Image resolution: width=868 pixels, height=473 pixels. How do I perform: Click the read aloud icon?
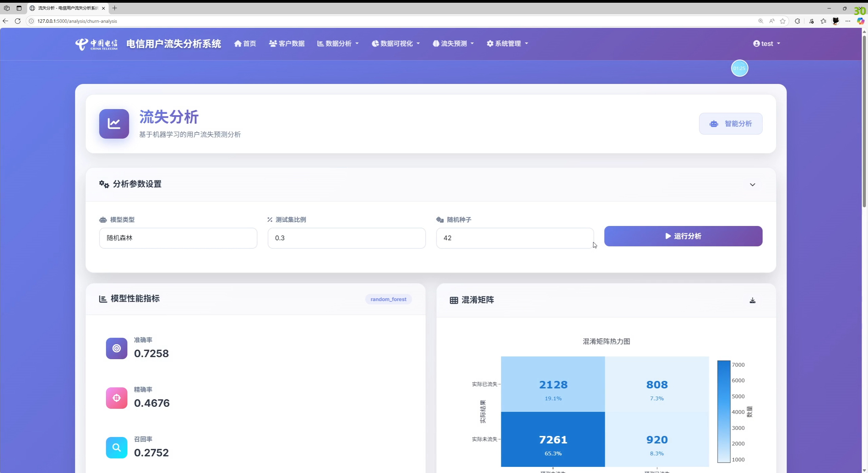(772, 21)
